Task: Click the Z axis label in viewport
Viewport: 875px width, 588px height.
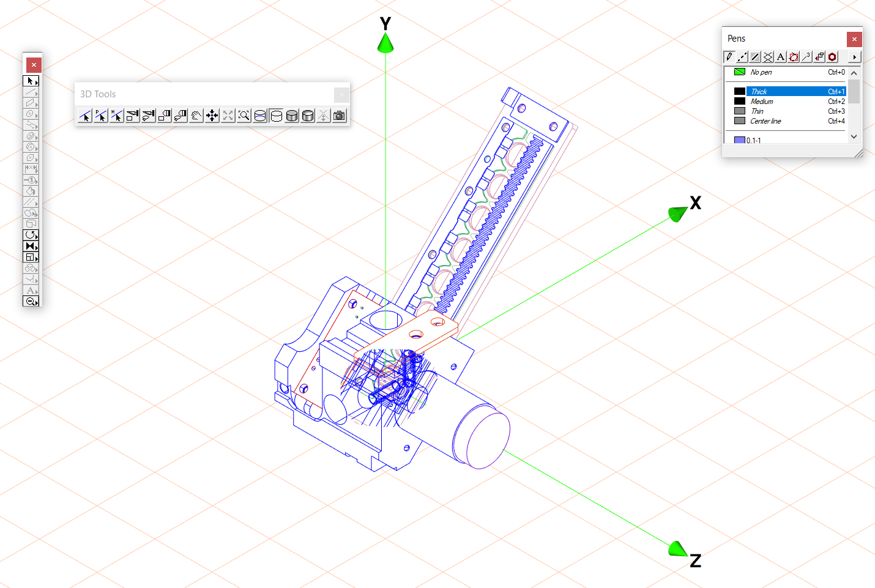Action: 695,560
